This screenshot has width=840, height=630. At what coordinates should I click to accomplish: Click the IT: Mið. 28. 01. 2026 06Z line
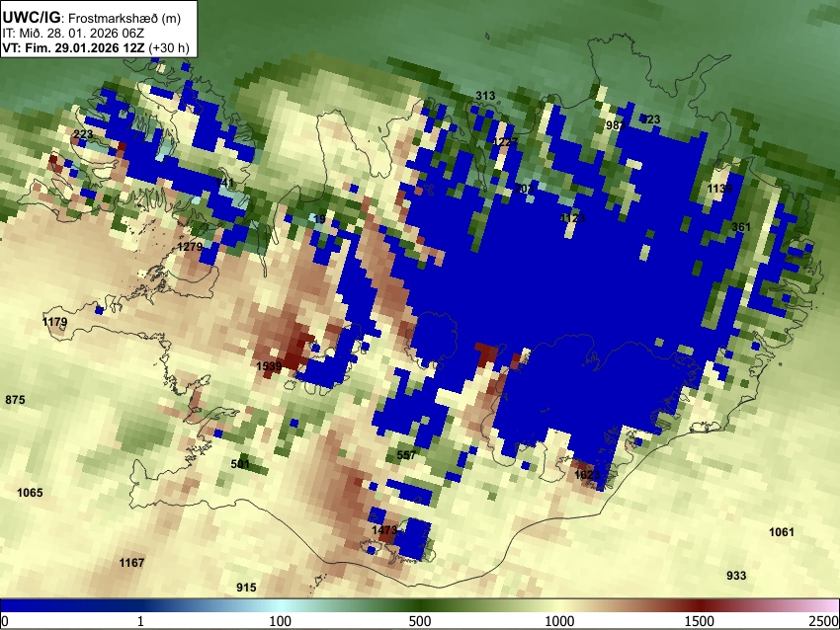73,34
